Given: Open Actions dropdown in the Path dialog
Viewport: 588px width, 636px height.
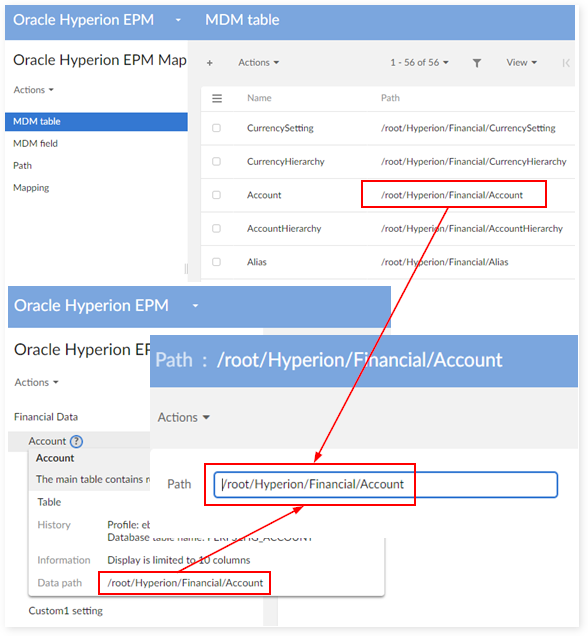Looking at the screenshot, I should [x=184, y=417].
